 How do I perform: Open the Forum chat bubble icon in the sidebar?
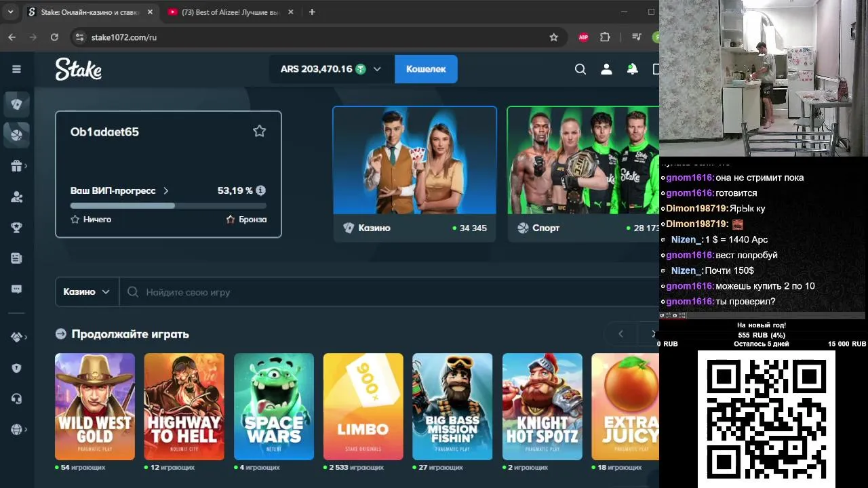pos(17,289)
